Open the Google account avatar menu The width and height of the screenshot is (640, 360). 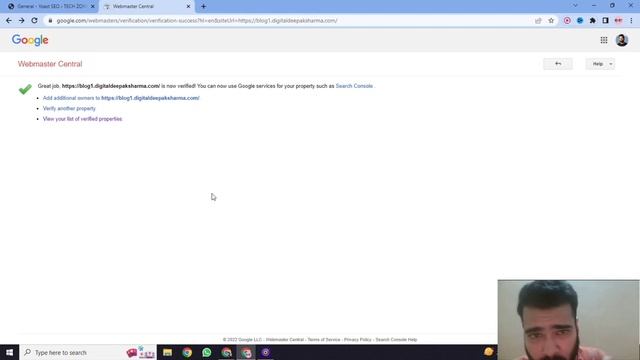coord(622,40)
